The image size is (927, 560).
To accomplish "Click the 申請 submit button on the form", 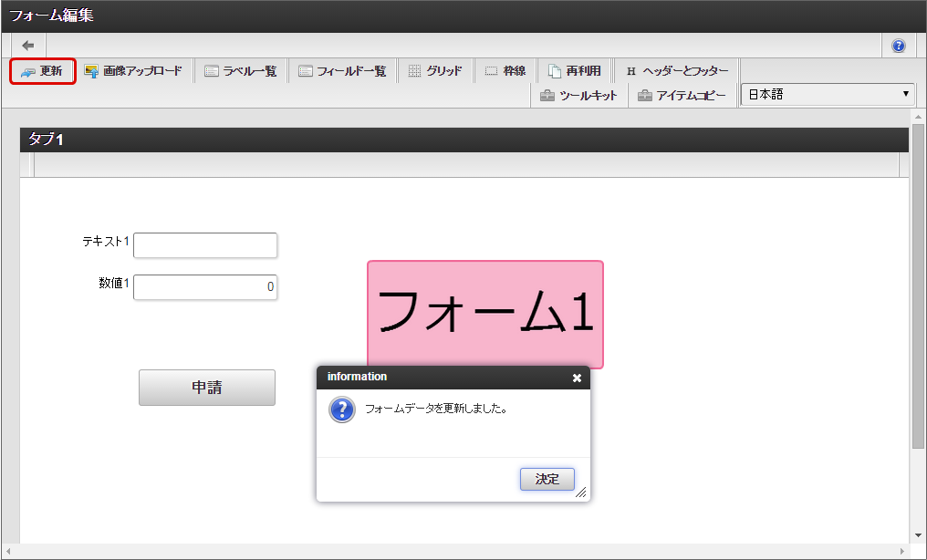I will 206,387.
